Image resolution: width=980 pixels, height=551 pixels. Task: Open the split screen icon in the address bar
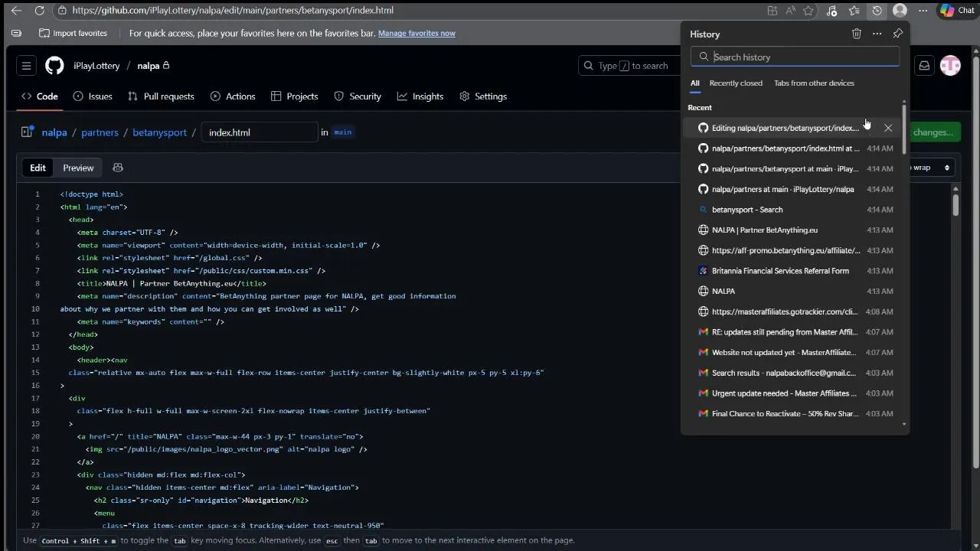773,11
